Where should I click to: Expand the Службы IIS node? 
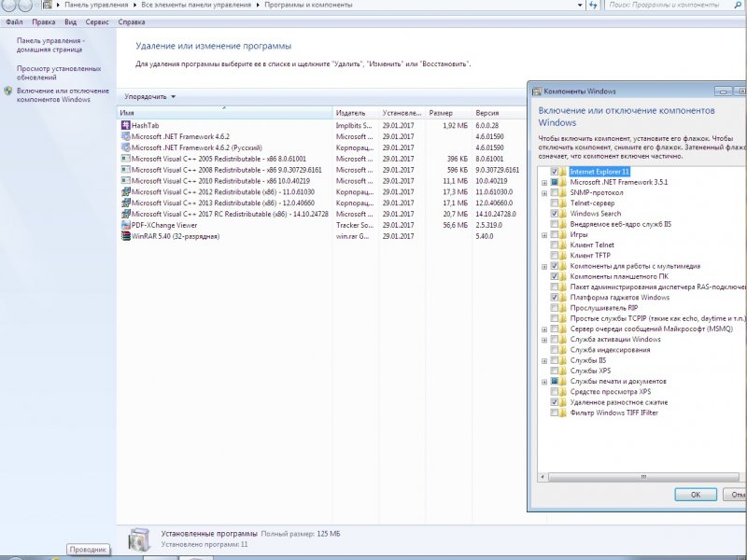click(x=544, y=360)
